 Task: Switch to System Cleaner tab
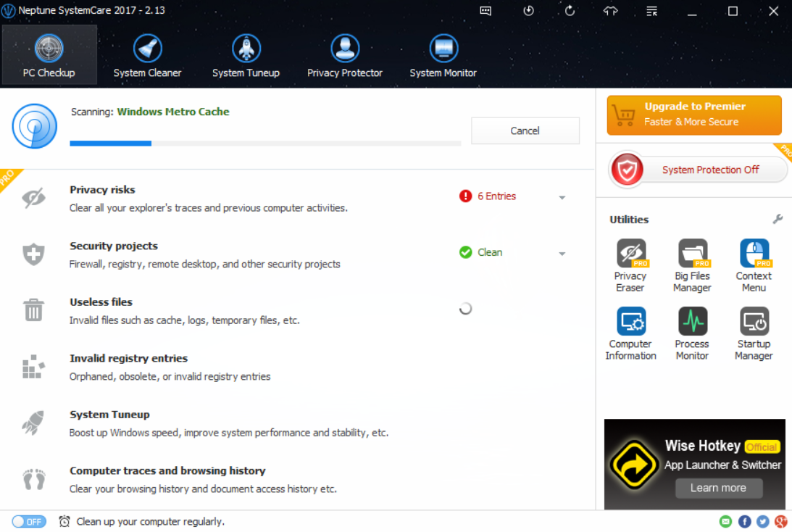click(x=148, y=55)
